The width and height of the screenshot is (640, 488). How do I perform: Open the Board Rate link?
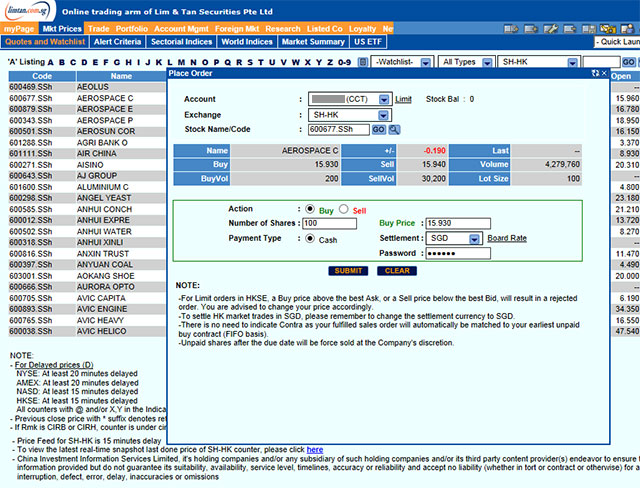pos(507,238)
